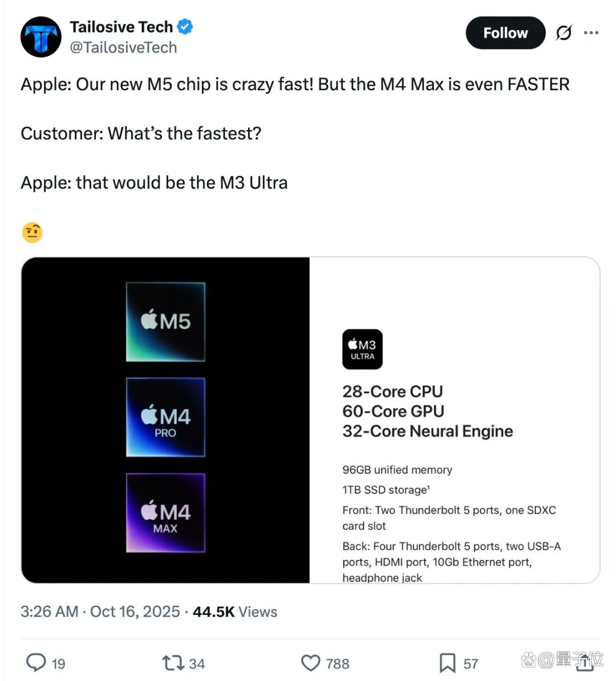The width and height of the screenshot is (616, 681).
Task: Open the @TailosiveTech handle link
Action: coord(123,47)
